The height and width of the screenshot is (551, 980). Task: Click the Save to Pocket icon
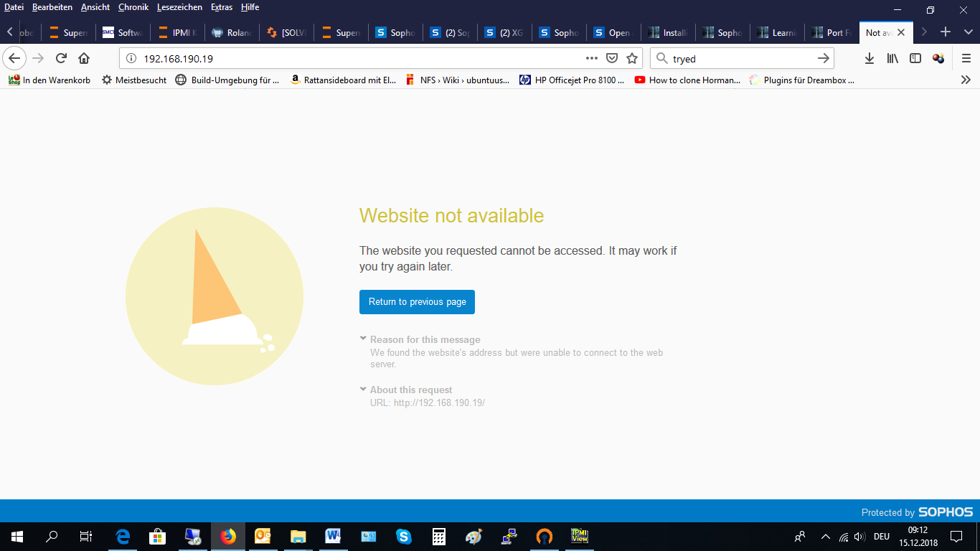pos(612,58)
